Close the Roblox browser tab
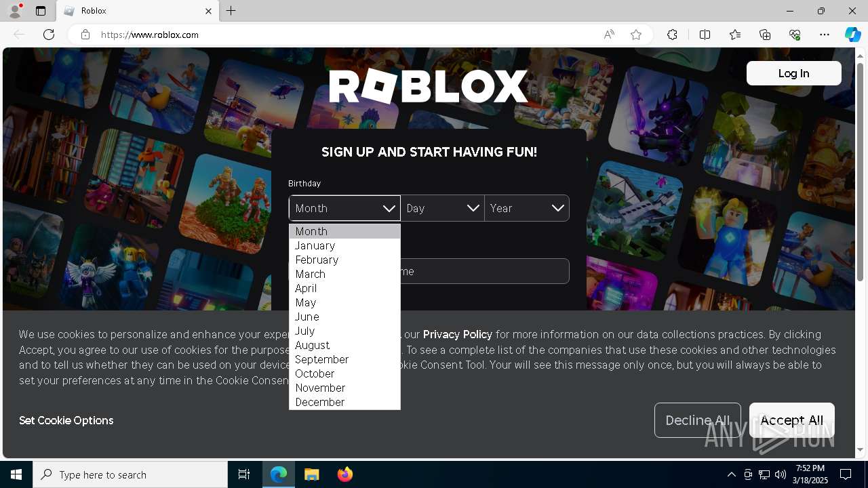Viewport: 868px width, 488px height. 208,11
